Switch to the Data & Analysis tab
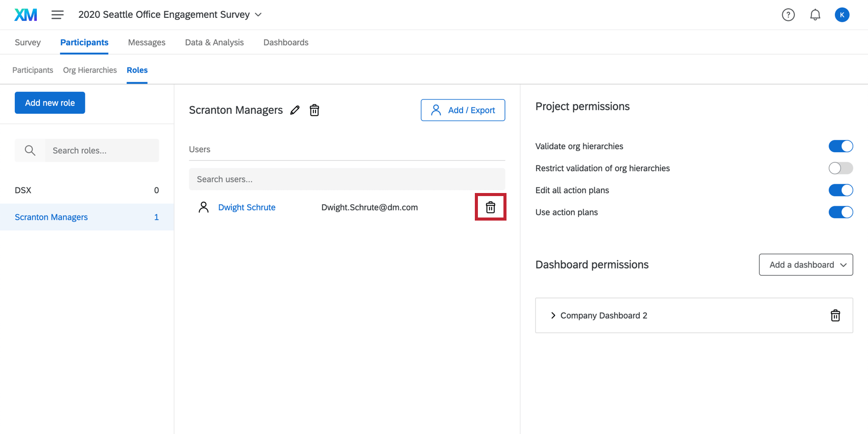 (x=214, y=42)
